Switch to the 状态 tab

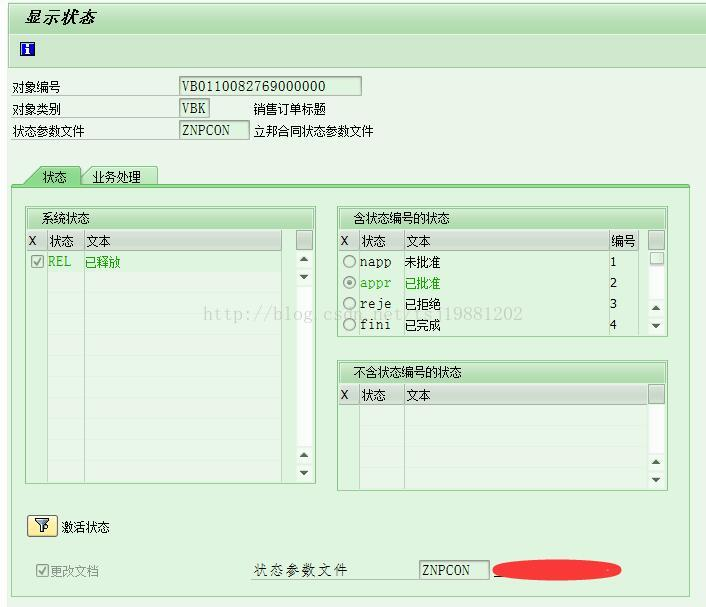pyautogui.click(x=54, y=177)
